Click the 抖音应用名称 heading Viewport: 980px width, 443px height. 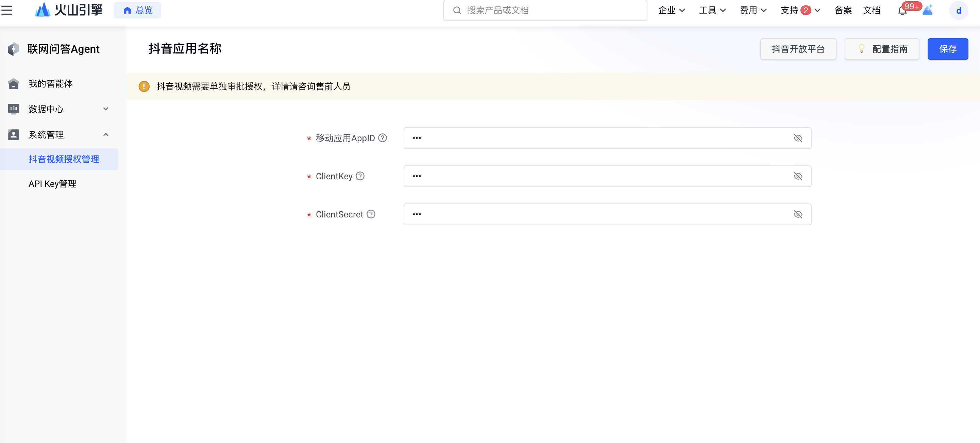pyautogui.click(x=185, y=49)
